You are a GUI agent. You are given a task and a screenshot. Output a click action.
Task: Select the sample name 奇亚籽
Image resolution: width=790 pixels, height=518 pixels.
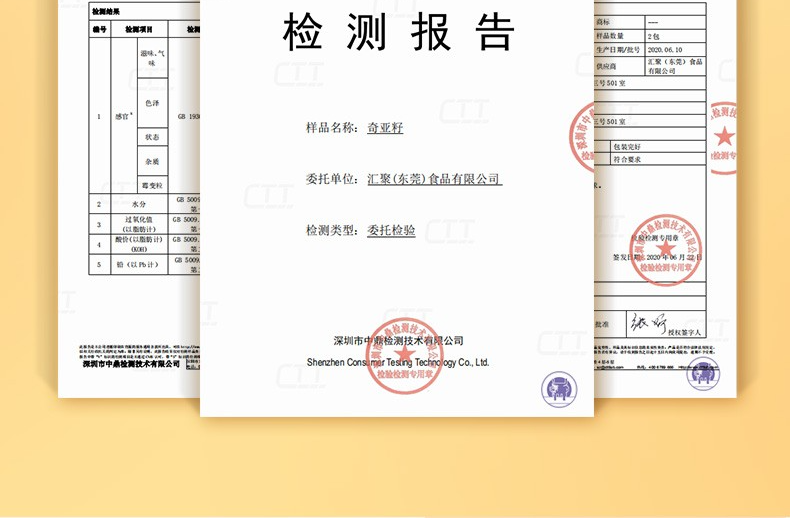(385, 128)
